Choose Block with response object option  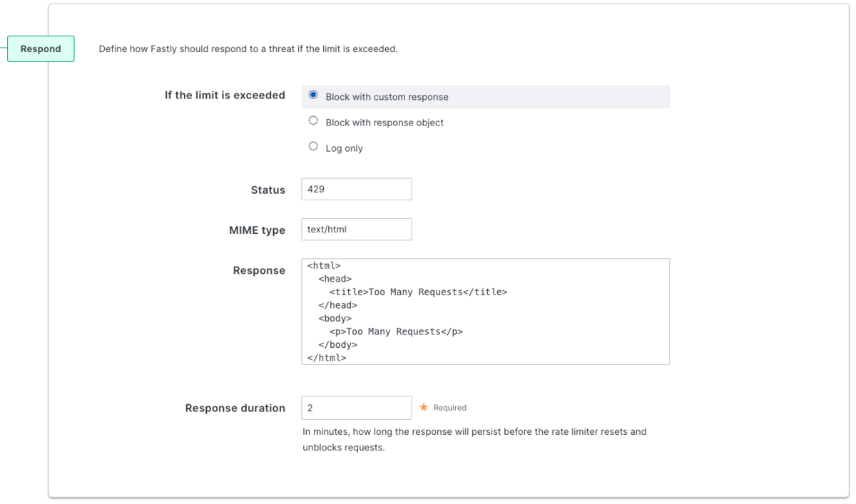(313, 120)
